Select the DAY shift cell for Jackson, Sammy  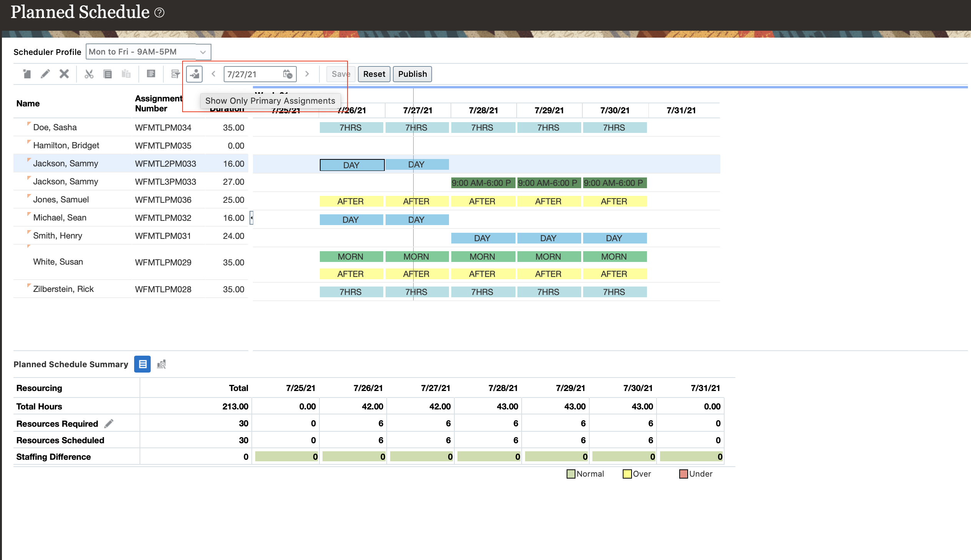coord(351,165)
